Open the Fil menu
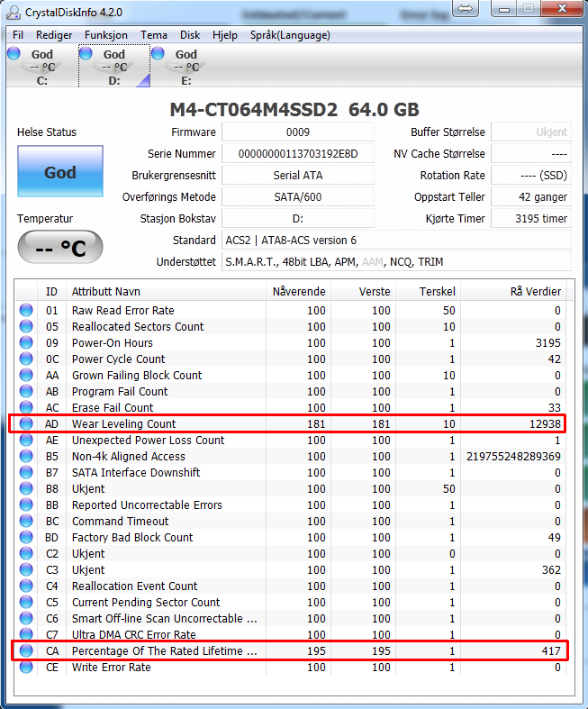The width and height of the screenshot is (588, 709). (x=18, y=35)
